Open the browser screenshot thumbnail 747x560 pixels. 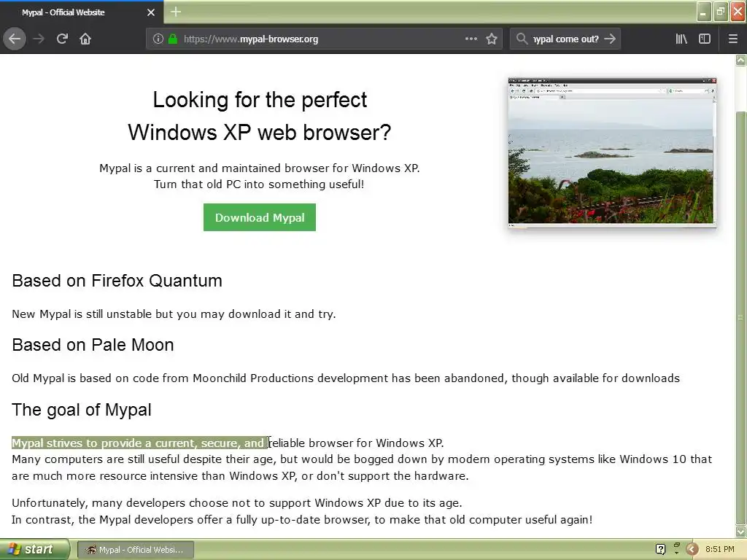(612, 152)
